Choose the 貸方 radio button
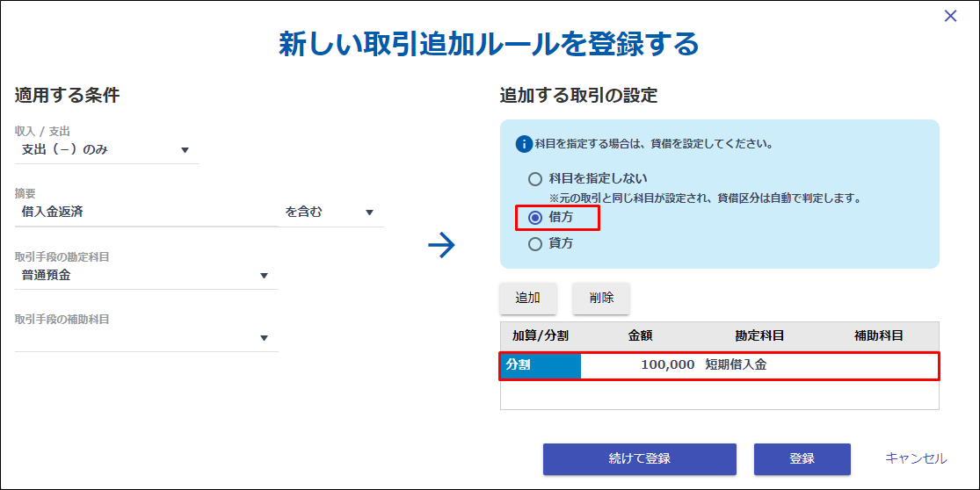The image size is (980, 490). click(535, 244)
